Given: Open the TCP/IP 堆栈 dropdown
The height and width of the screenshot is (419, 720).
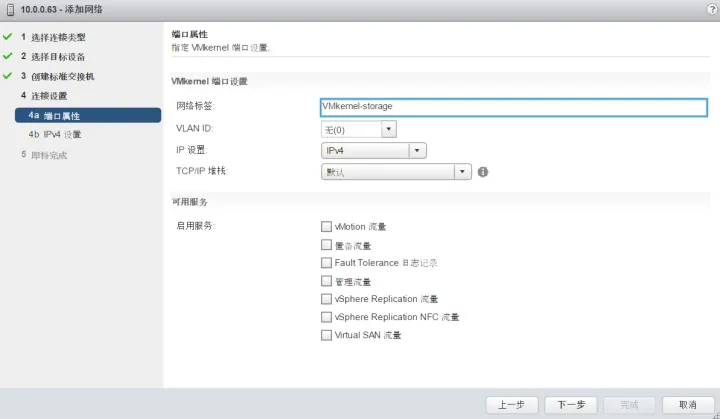Looking at the screenshot, I should (x=396, y=172).
